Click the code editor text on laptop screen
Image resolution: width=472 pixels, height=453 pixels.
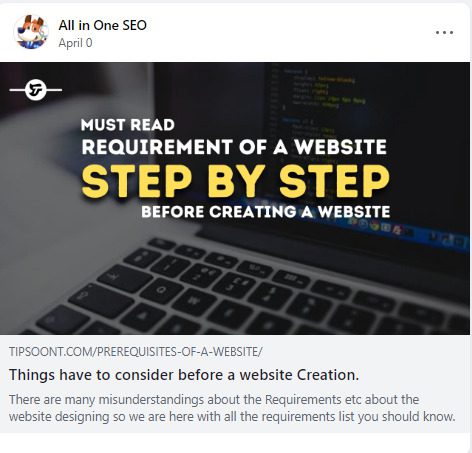(x=320, y=92)
